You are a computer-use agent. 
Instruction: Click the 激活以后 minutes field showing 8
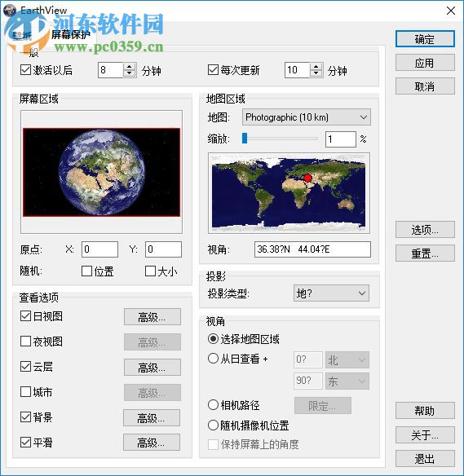tap(111, 70)
